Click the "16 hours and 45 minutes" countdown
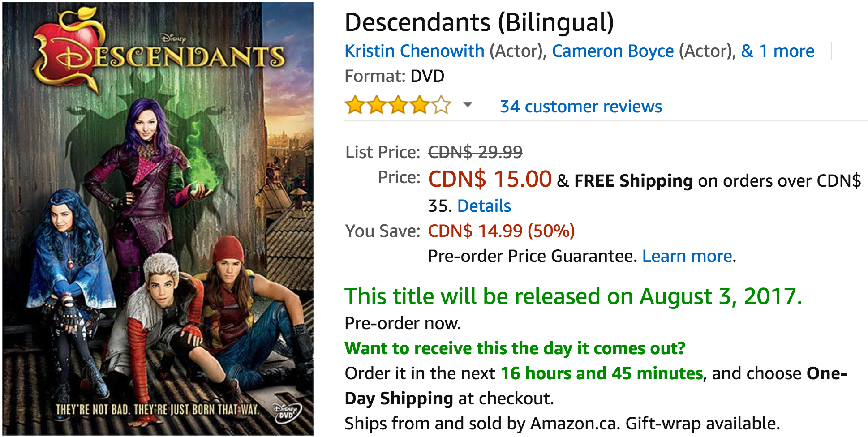Viewport: 868px width, 437px height. tap(602, 373)
